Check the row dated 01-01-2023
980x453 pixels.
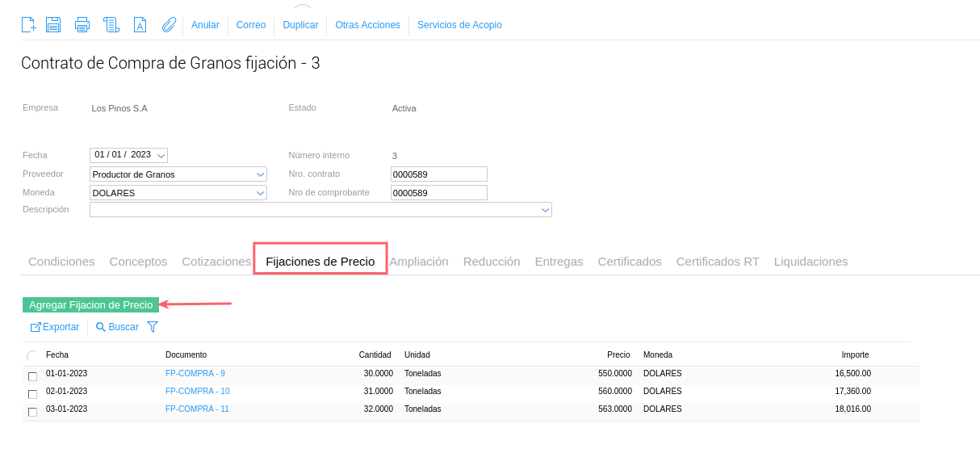click(x=32, y=376)
